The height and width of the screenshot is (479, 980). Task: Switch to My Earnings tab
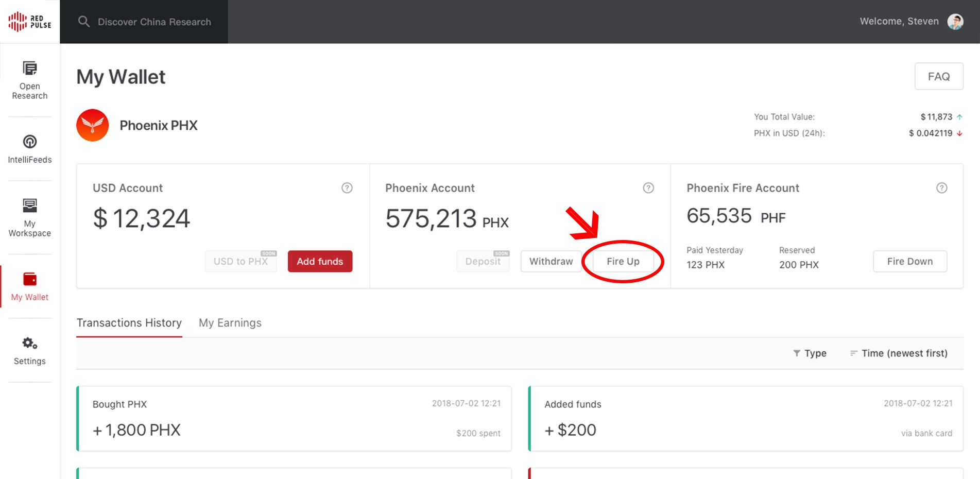230,323
